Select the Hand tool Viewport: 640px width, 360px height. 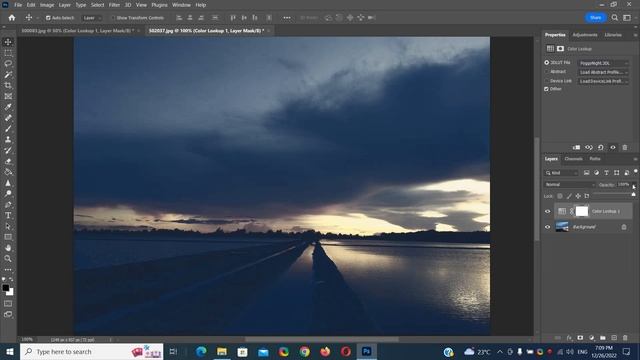8,248
